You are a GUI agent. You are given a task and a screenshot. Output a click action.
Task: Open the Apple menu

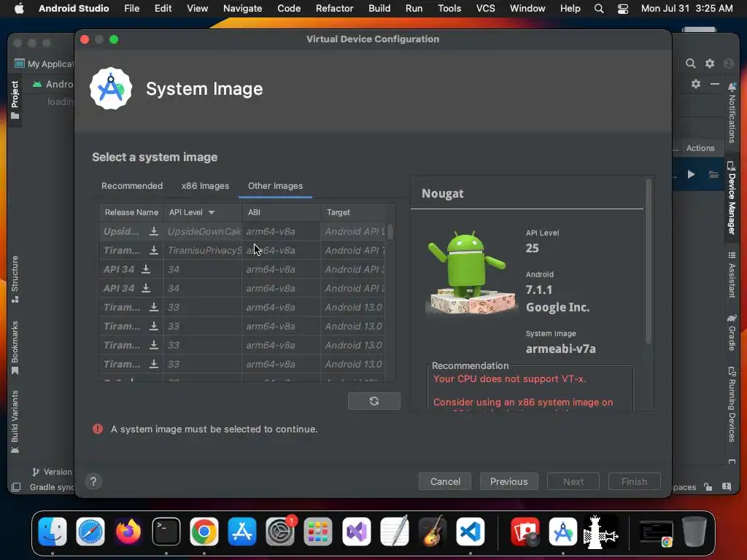click(x=19, y=9)
